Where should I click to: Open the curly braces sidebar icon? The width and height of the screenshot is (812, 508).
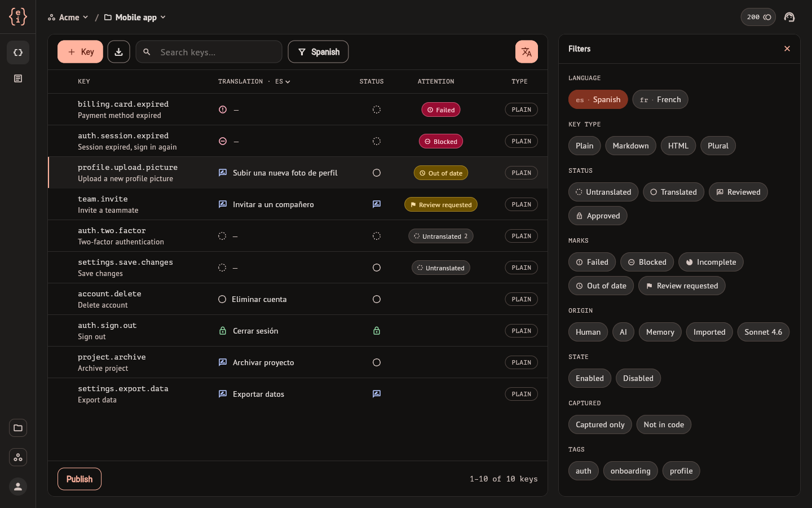pos(18,52)
